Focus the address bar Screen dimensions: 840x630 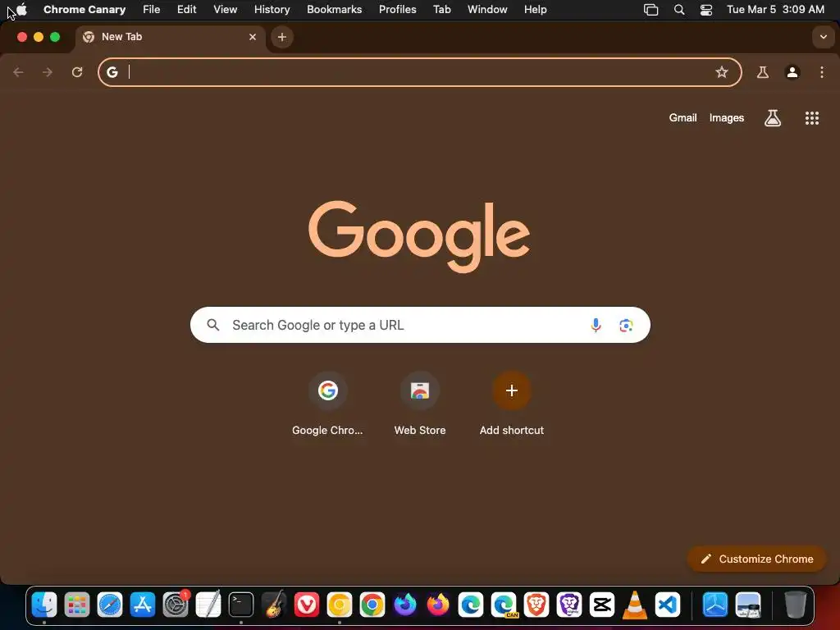tap(419, 72)
